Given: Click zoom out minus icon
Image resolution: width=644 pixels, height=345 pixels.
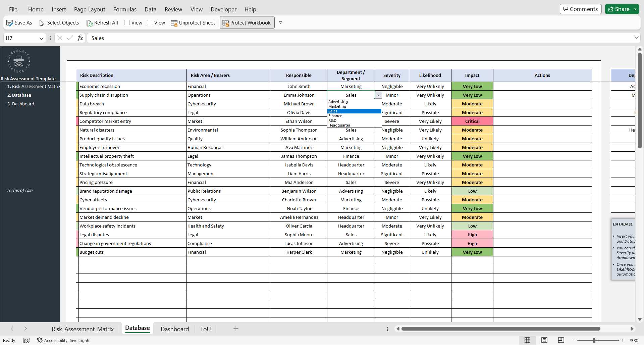Looking at the screenshot, I should [x=574, y=340].
